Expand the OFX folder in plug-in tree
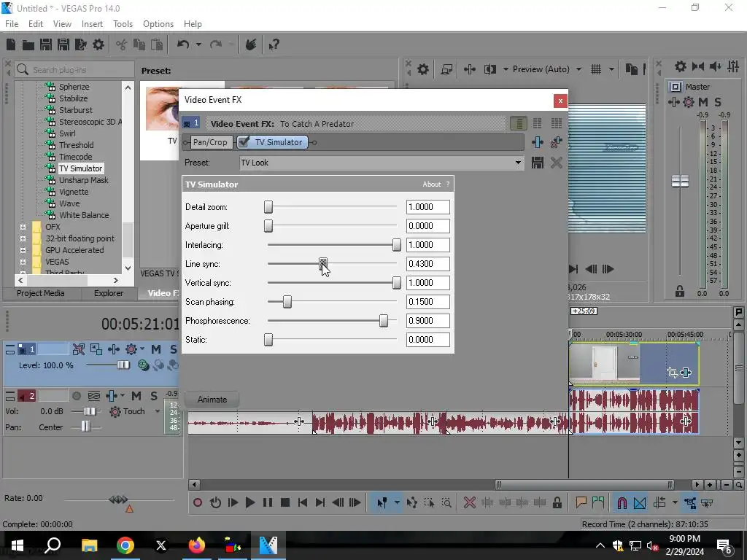This screenshot has width=747, height=560. coord(23,227)
